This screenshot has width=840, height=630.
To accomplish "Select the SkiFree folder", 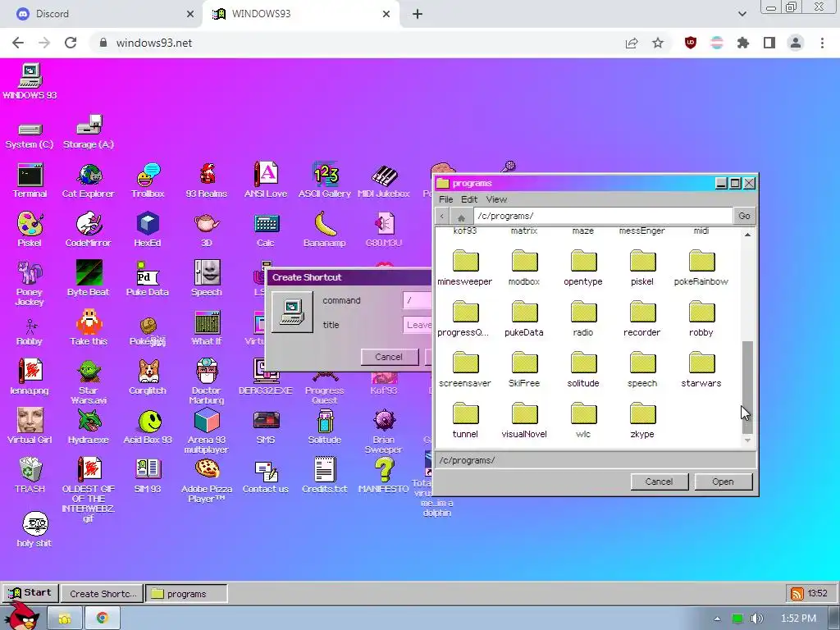I will [524, 370].
